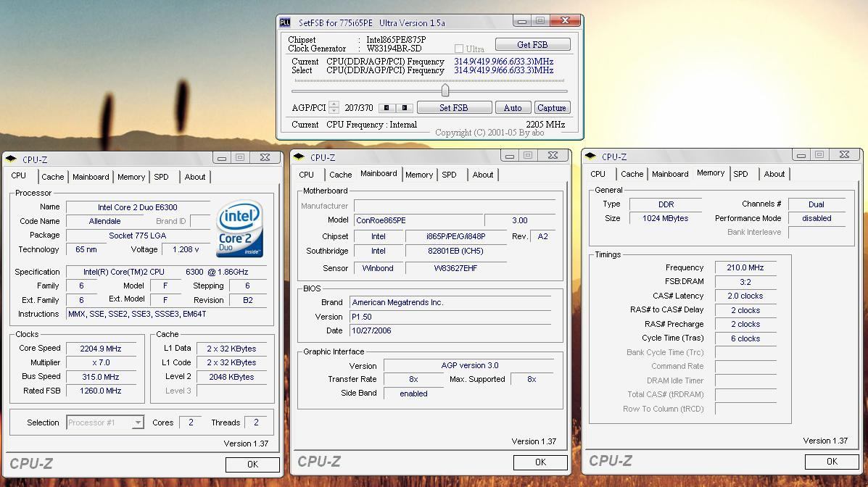Image resolution: width=868 pixels, height=487 pixels.
Task: Click the left CPU-Z window title icon
Action: tap(11, 159)
